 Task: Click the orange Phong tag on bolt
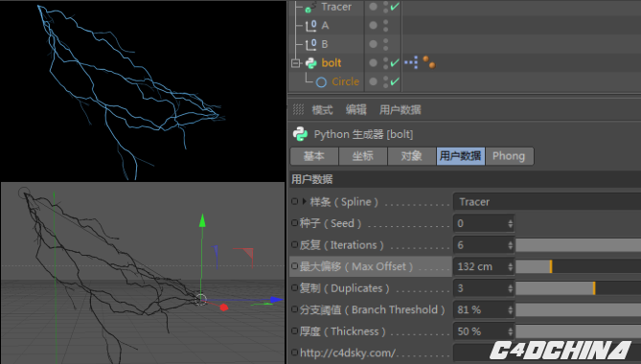[x=429, y=62]
